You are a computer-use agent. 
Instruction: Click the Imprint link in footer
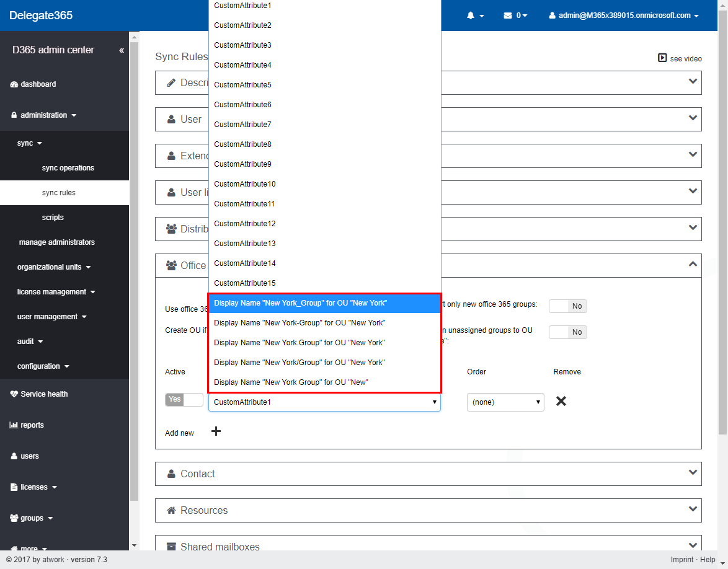(683, 560)
